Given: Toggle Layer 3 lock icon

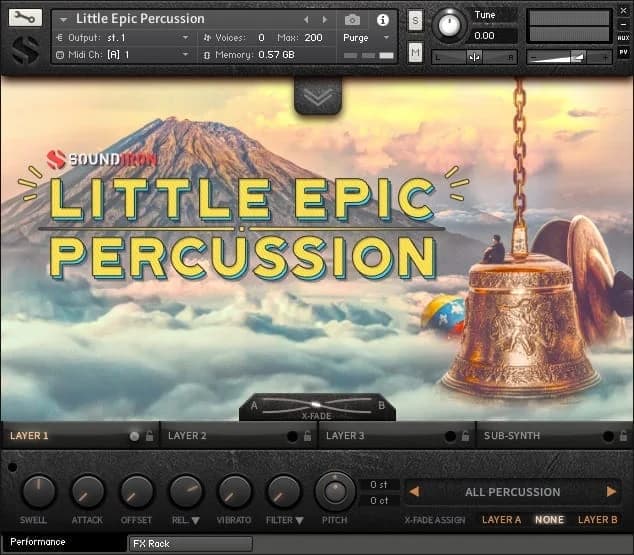Looking at the screenshot, I should coord(465,436).
